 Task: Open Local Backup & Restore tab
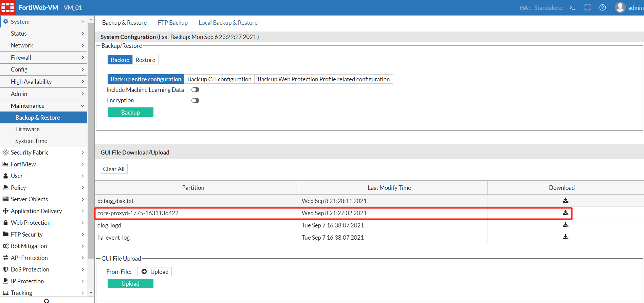pyautogui.click(x=228, y=23)
